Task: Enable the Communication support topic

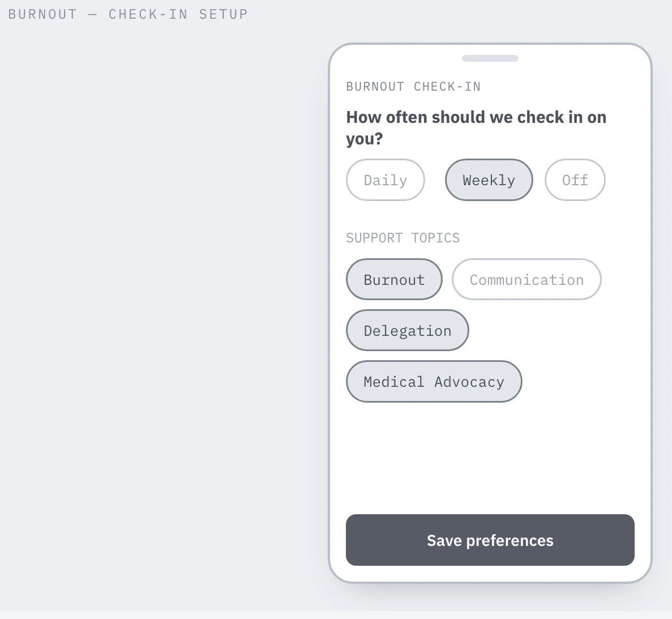Action: coord(527,280)
